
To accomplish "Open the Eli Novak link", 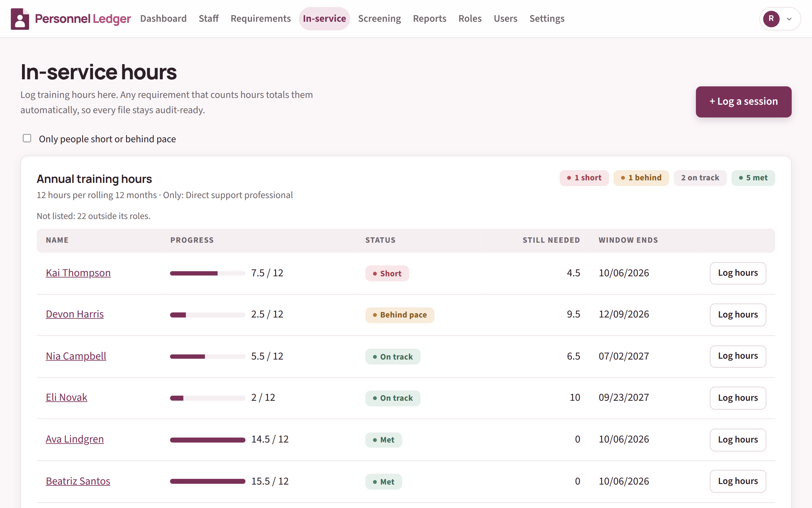I will pos(67,397).
